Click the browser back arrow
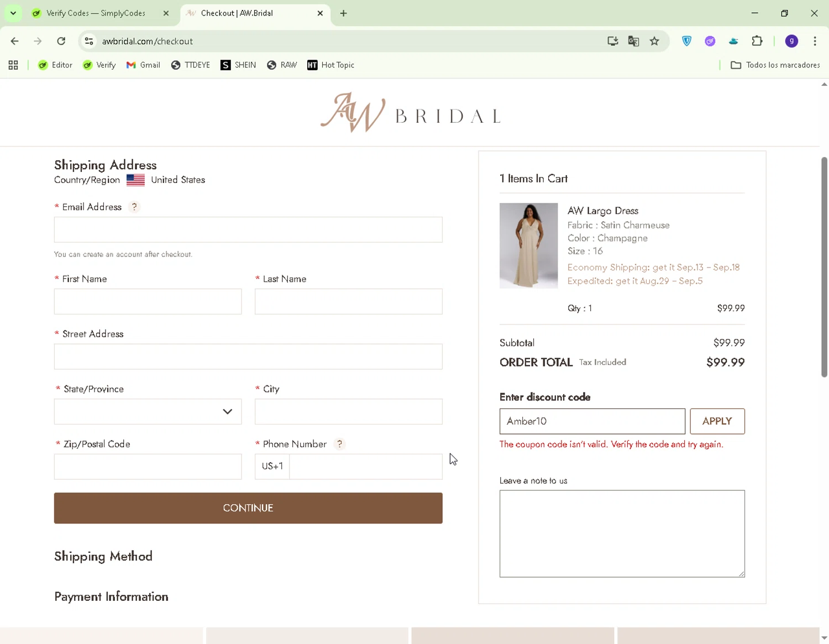 pyautogui.click(x=15, y=41)
